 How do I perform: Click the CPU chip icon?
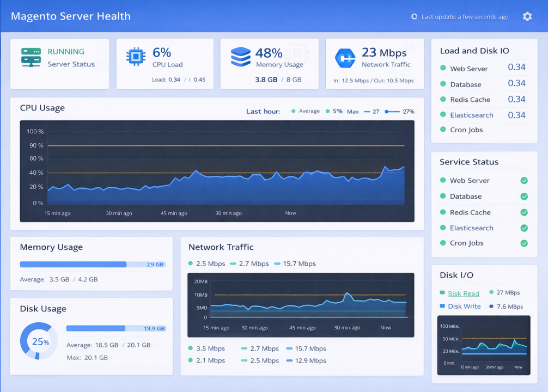point(136,57)
